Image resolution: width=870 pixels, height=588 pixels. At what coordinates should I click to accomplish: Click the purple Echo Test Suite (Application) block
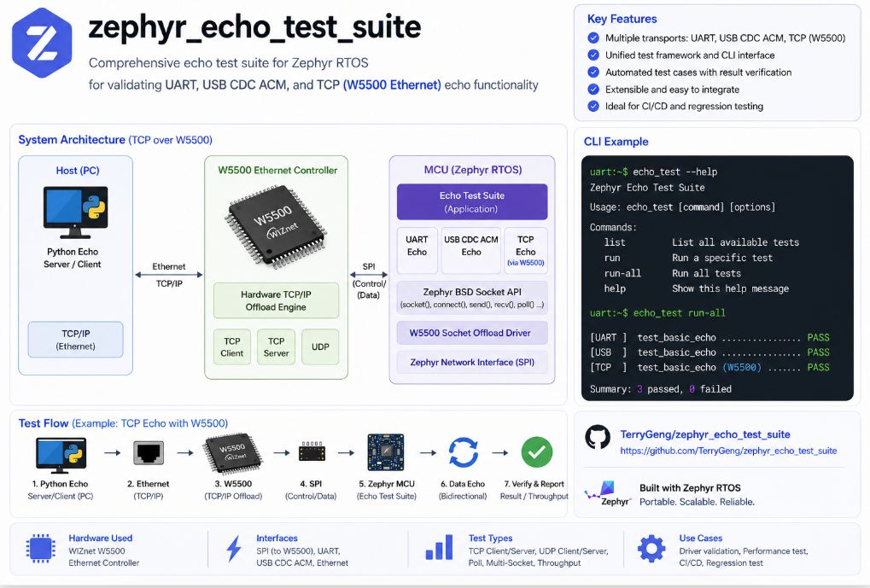click(x=472, y=202)
